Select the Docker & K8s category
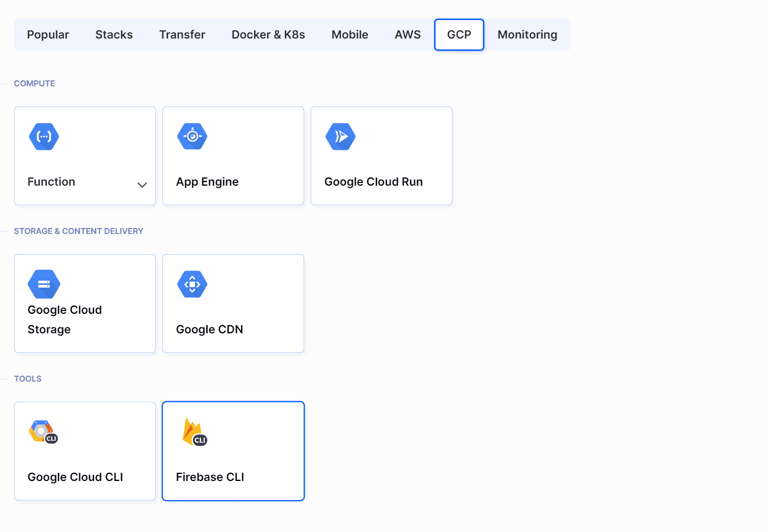This screenshot has height=532, width=768. pos(268,34)
